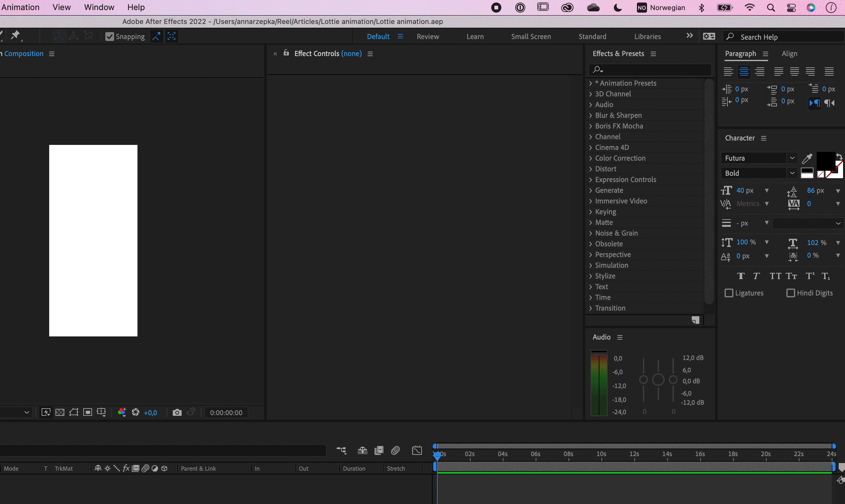Click the 10s mark on timeline ruler
Screen dimensions: 845x504
(601, 454)
